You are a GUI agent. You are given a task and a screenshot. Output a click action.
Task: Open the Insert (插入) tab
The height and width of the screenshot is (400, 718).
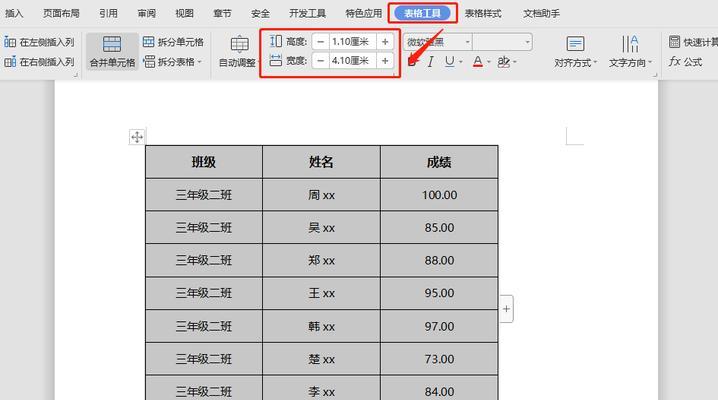tap(14, 14)
